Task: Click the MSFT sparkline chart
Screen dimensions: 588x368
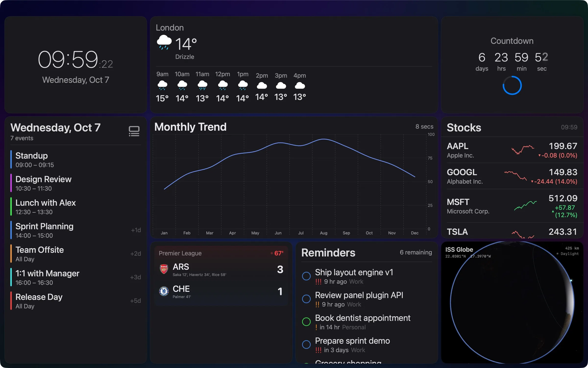Action: pos(525,206)
